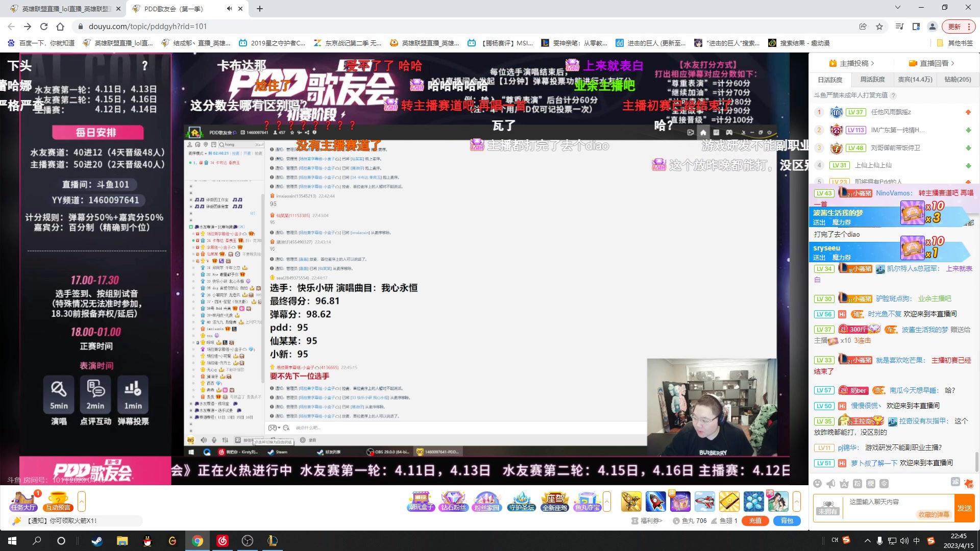Switch to the 周活跃度 tab
980x551 pixels.
(x=873, y=80)
